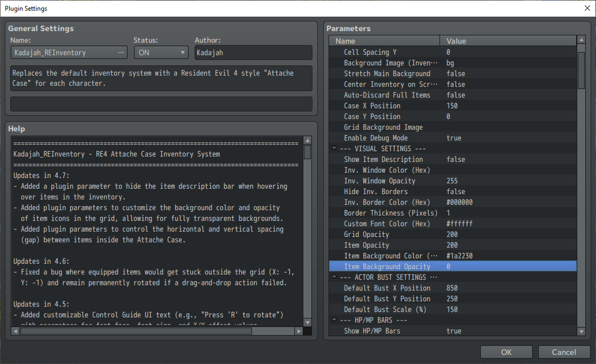Select the Hide Inv. Borders parameter
The height and width of the screenshot is (364, 596).
[x=453, y=191]
